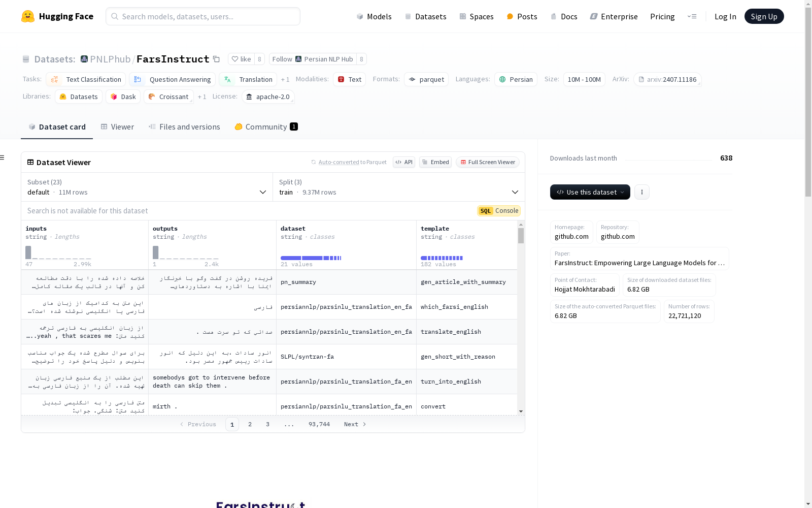
Task: Click the parquet format tag
Action: pyautogui.click(x=426, y=79)
